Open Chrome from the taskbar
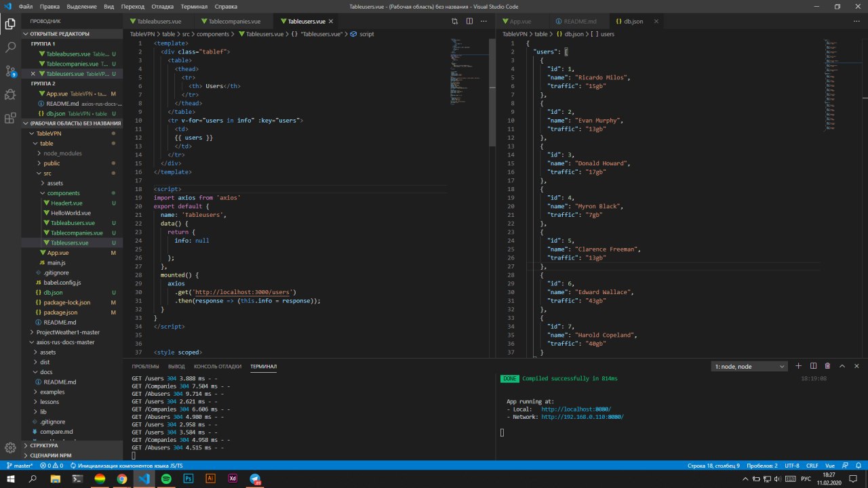 click(121, 479)
